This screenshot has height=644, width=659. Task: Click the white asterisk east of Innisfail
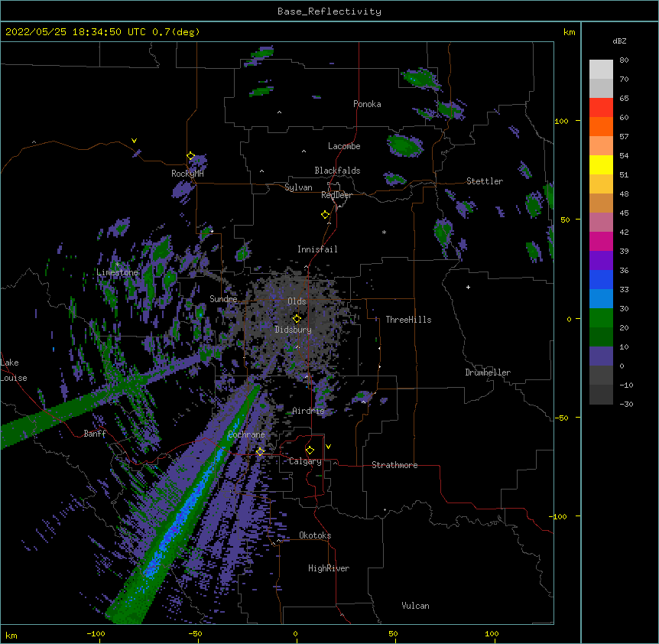click(x=384, y=232)
